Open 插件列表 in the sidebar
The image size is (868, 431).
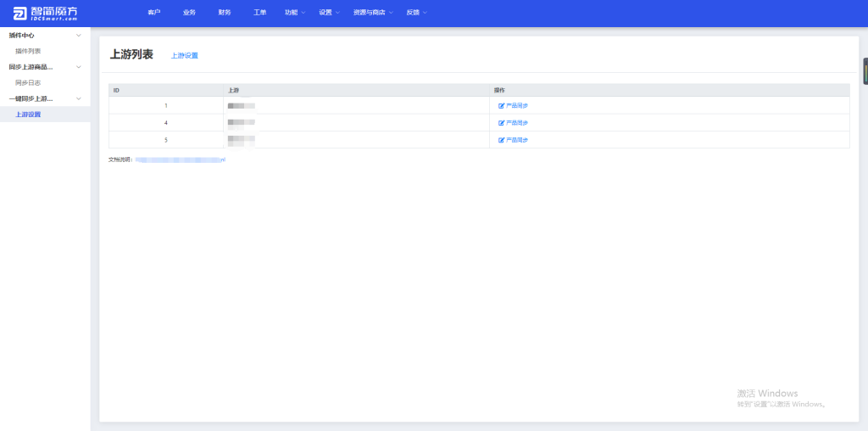click(x=28, y=51)
